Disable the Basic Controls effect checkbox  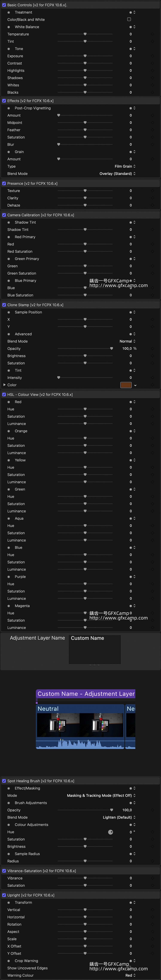click(4, 5)
